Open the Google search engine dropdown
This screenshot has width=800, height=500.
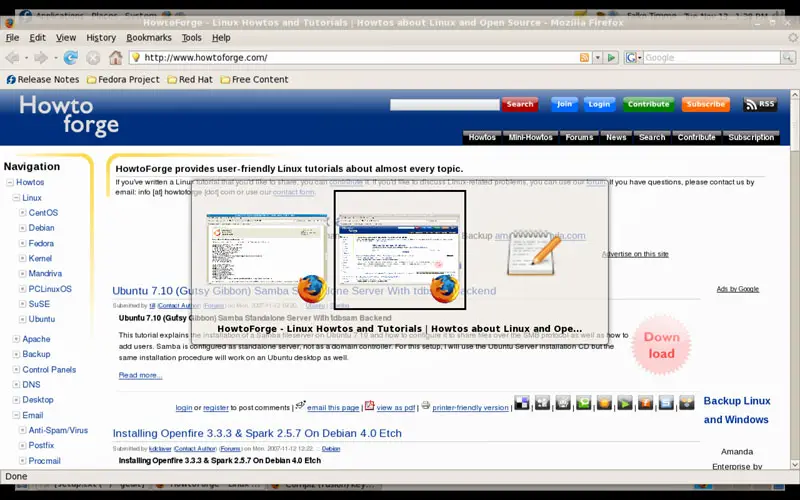tap(633, 58)
